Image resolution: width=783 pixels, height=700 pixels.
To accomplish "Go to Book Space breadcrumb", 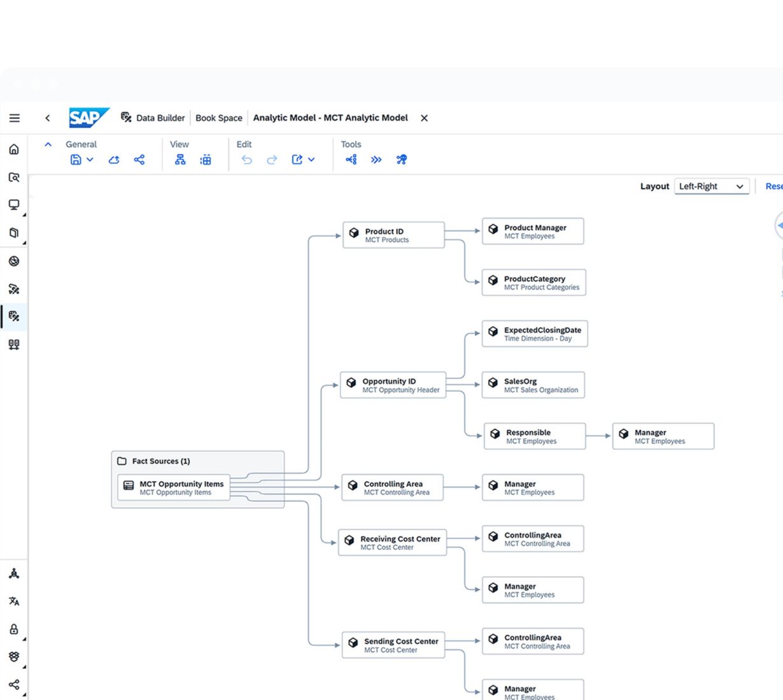I will pos(219,118).
